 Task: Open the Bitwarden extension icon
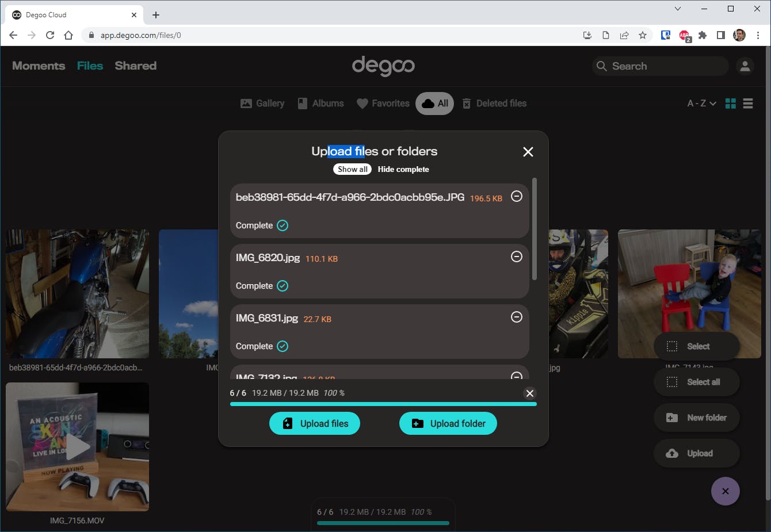(x=666, y=35)
